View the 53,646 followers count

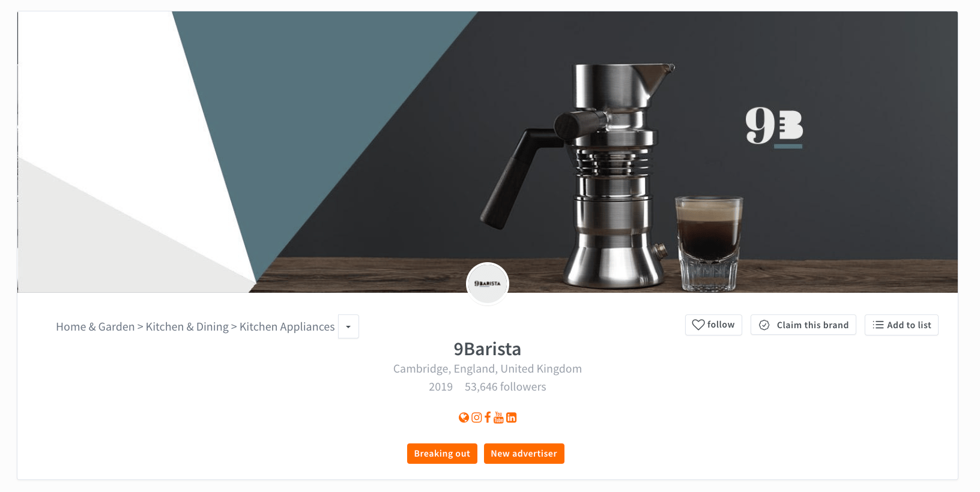pyautogui.click(x=506, y=387)
